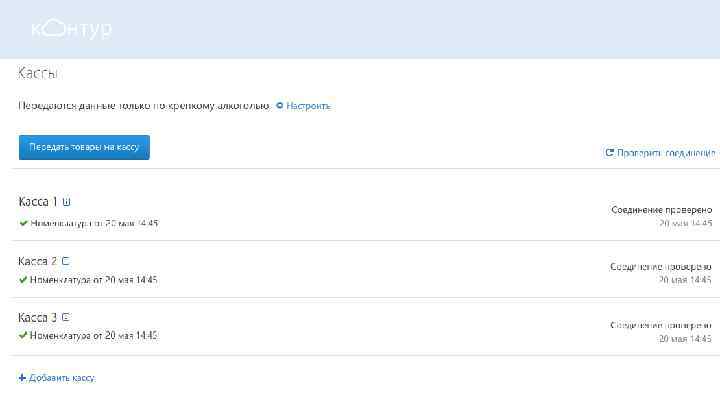This screenshot has height=405, width=720.
Task: Click Соединение проверено status for Касса 3
Action: [660, 325]
